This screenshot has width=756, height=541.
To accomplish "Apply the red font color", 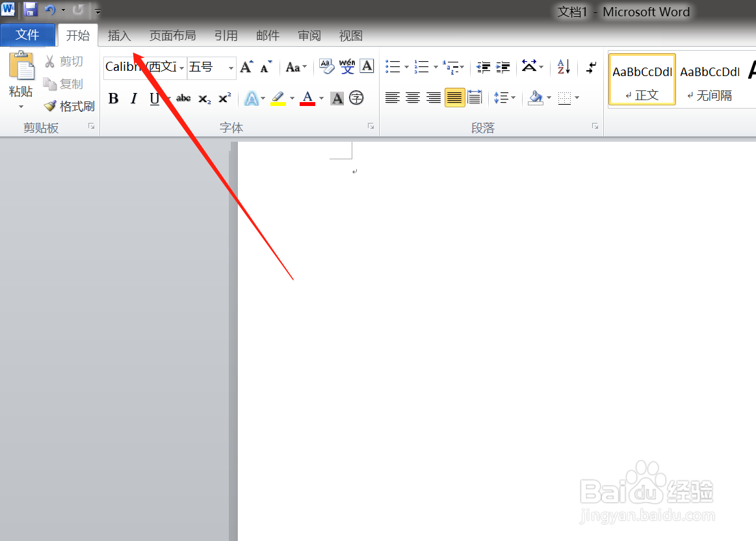I will pos(307,98).
